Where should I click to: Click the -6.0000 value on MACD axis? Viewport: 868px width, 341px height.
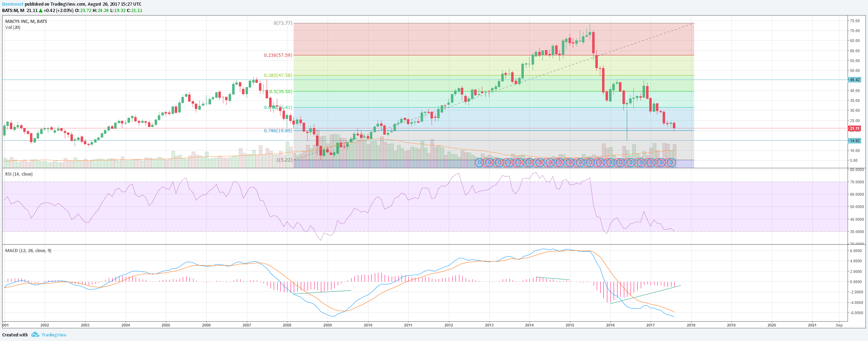click(856, 313)
